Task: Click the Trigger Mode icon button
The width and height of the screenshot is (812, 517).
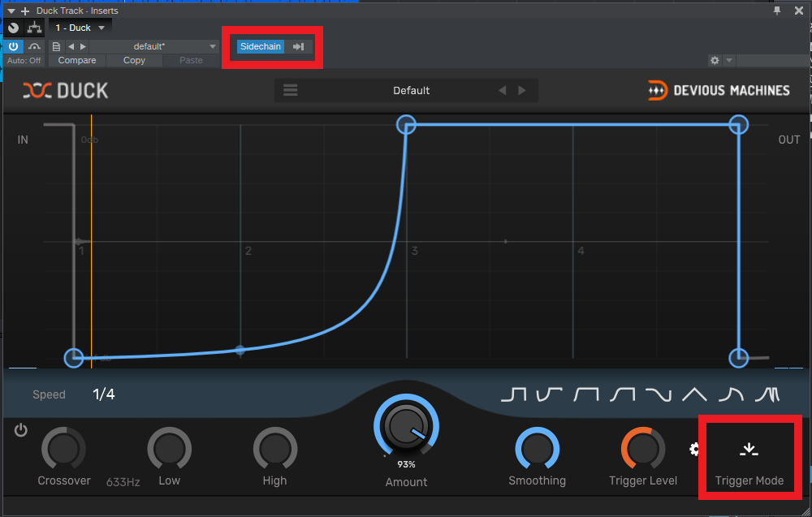Action: click(x=749, y=449)
